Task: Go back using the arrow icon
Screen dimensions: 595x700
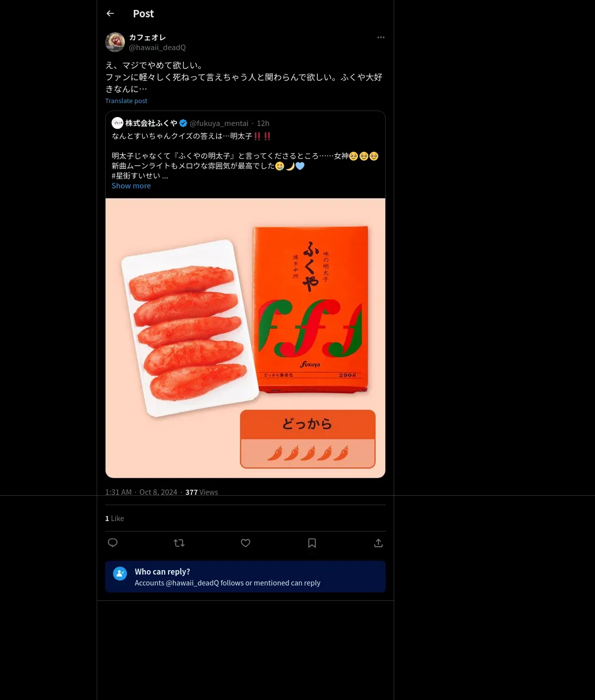Action: coord(110,13)
